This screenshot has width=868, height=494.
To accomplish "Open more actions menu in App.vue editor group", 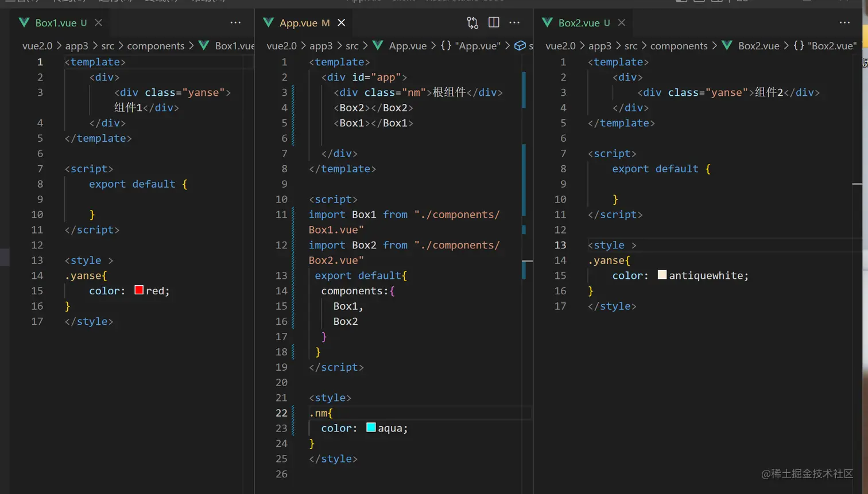I will (x=514, y=23).
